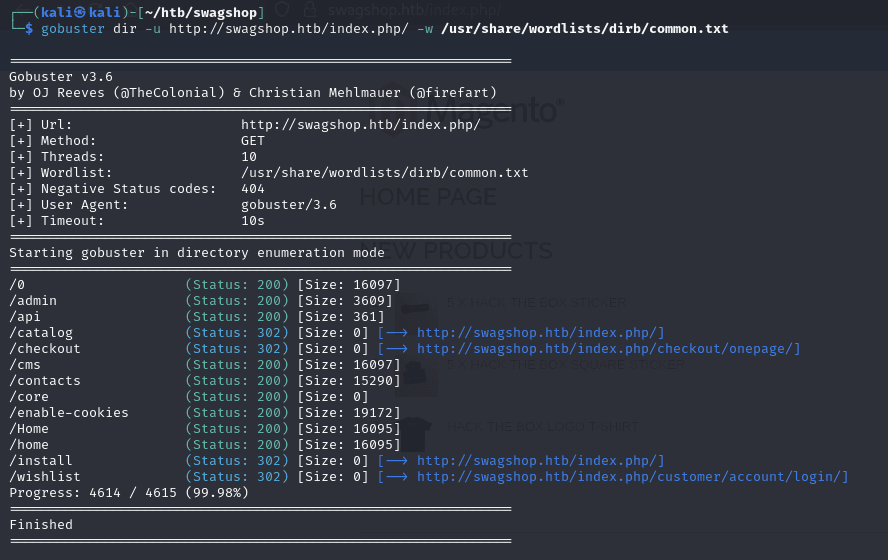Select the /enable-cookies result path
888x560 pixels.
pyautogui.click(x=69, y=413)
